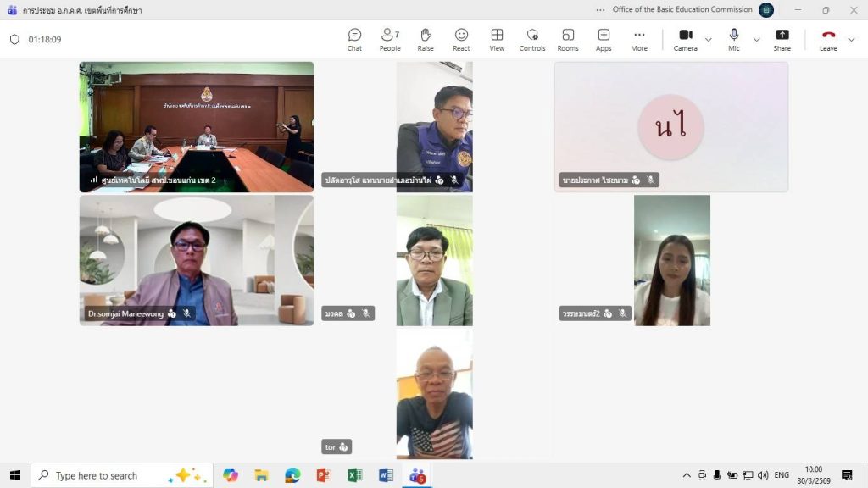Open the More actions menu

[639, 39]
